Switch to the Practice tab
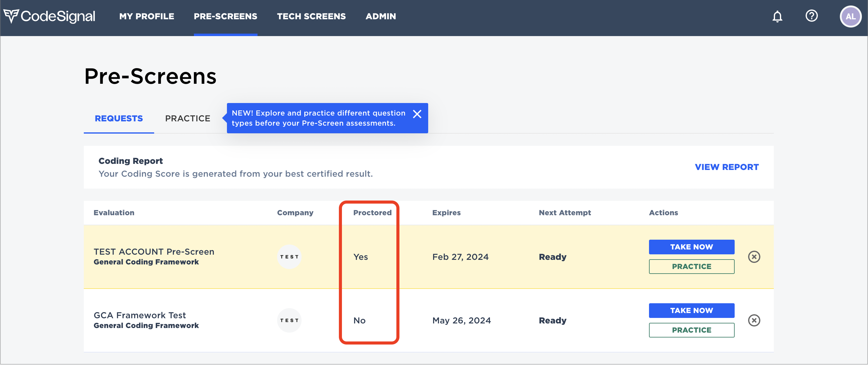The width and height of the screenshot is (868, 365). point(187,119)
